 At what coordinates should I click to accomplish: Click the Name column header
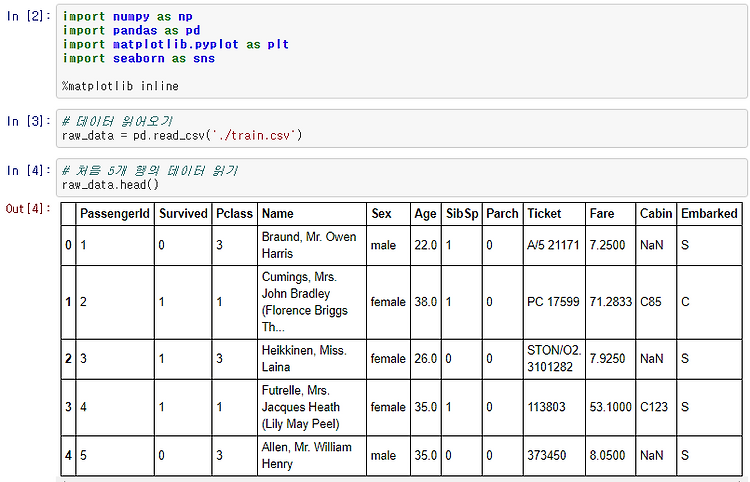click(x=312, y=213)
